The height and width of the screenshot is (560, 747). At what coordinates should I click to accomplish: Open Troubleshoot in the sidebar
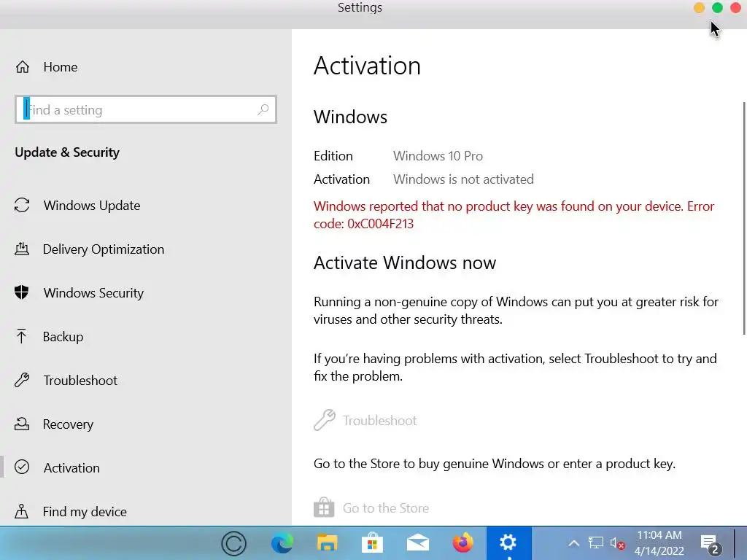(x=146, y=381)
